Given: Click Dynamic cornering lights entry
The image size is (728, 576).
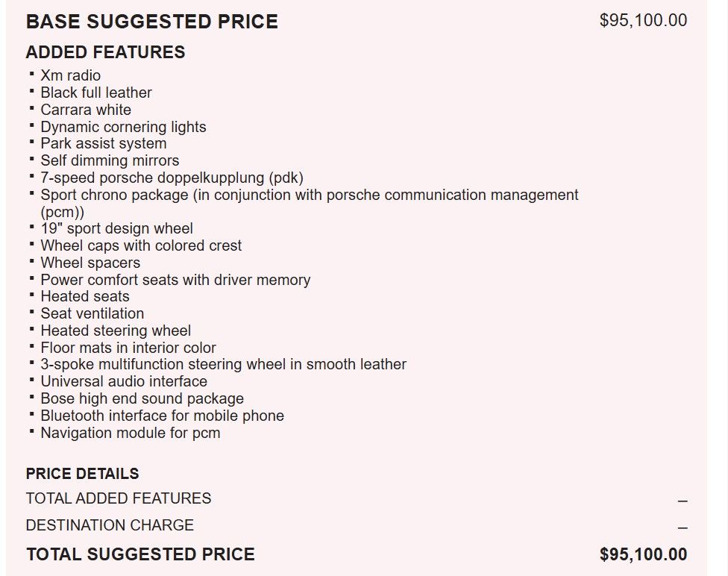Looking at the screenshot, I should click(x=123, y=127).
